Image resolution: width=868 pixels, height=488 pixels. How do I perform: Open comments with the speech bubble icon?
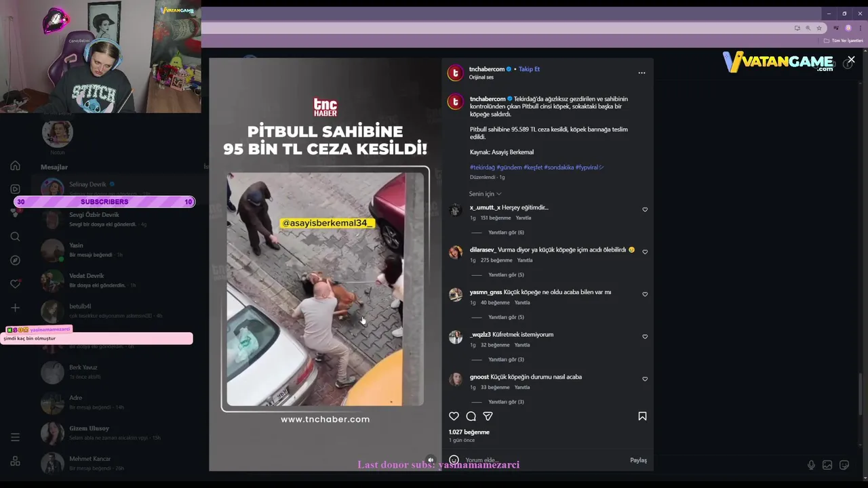click(471, 416)
